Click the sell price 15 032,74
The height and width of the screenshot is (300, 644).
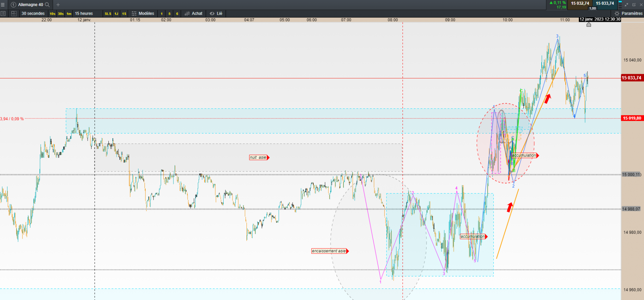[x=580, y=3]
